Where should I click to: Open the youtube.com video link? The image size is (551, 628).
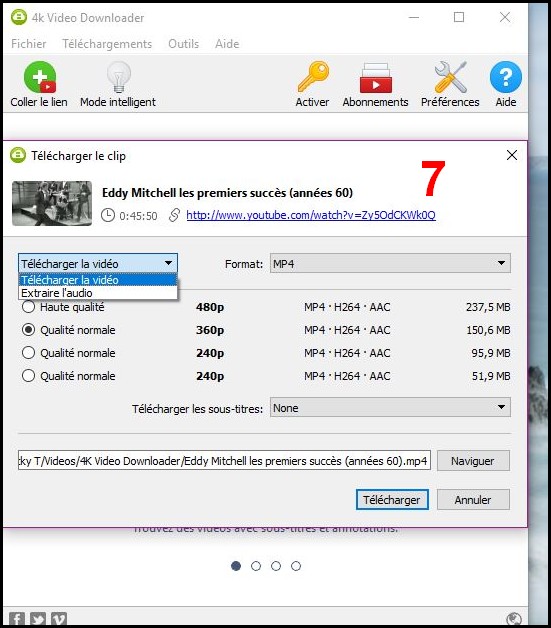pyautogui.click(x=311, y=215)
